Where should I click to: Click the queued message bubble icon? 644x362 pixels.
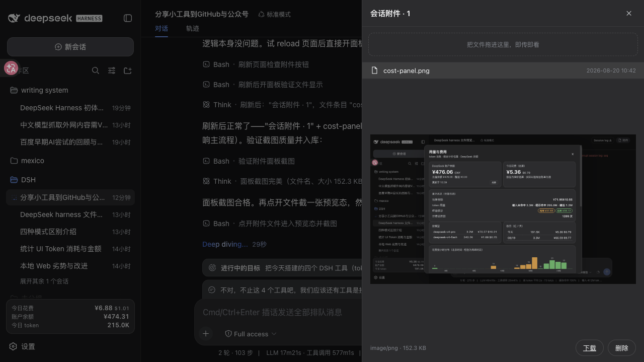[212, 290]
